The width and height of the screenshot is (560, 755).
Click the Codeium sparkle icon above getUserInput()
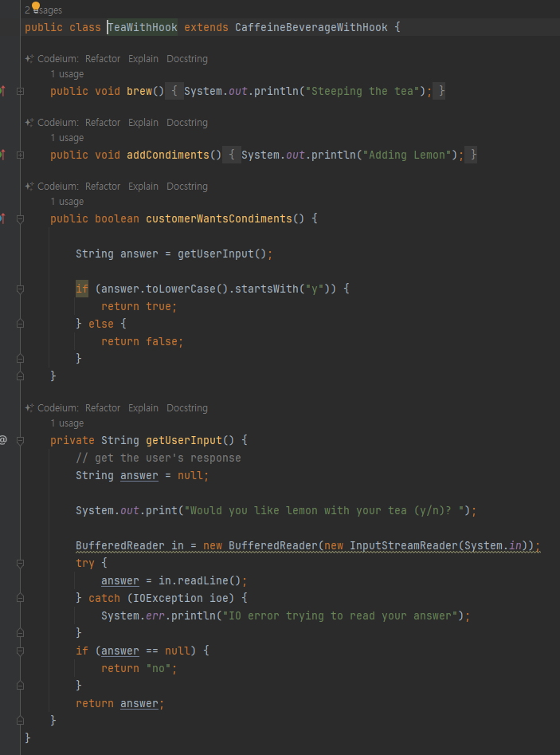(29, 408)
